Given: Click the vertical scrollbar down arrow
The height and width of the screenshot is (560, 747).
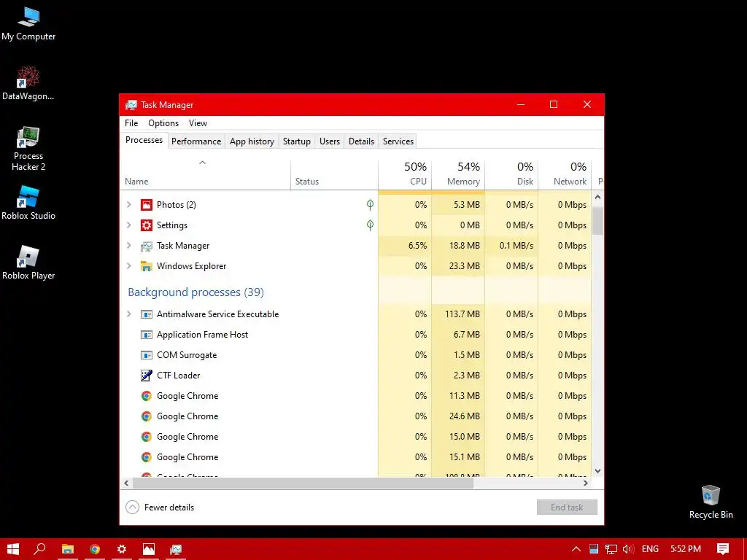Looking at the screenshot, I should [x=598, y=471].
